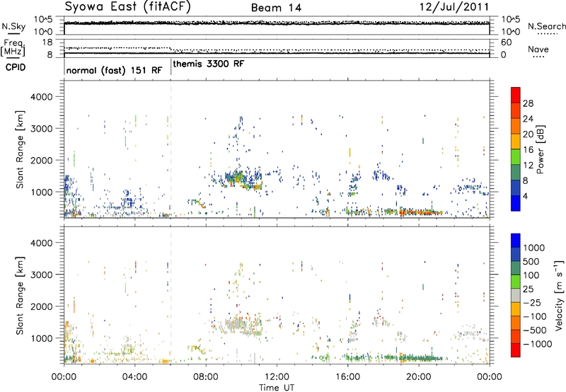Viewport: 566px width, 392px height.
Task: Click the '08:00' time axis label
Action: click(x=206, y=377)
